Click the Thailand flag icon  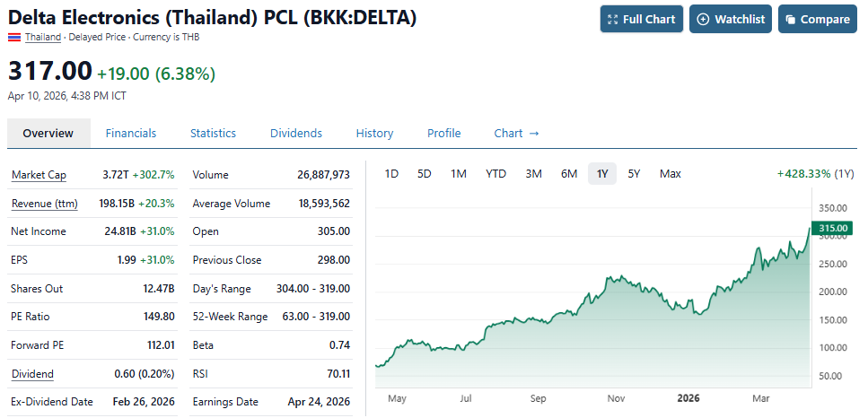click(x=14, y=37)
